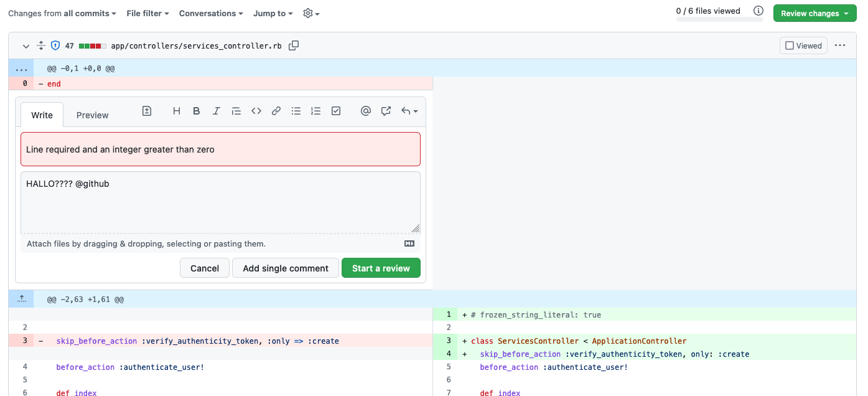Insert an unordered list
868x396 pixels.
click(296, 110)
